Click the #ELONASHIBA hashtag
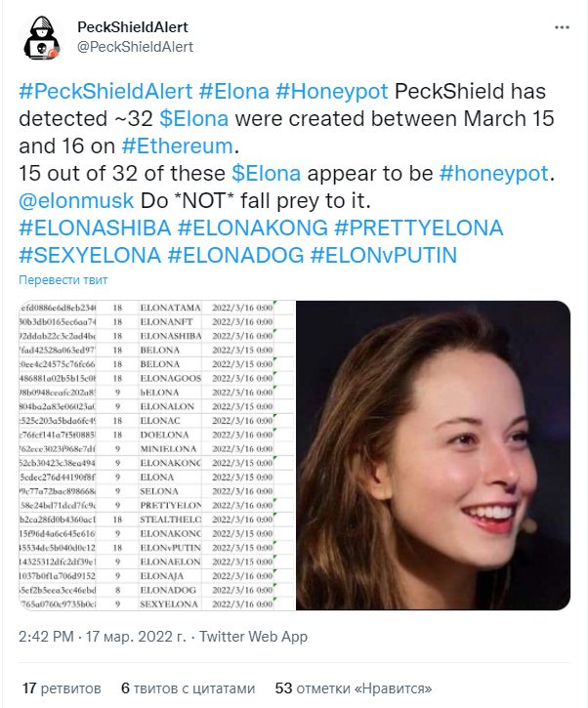 95,228
